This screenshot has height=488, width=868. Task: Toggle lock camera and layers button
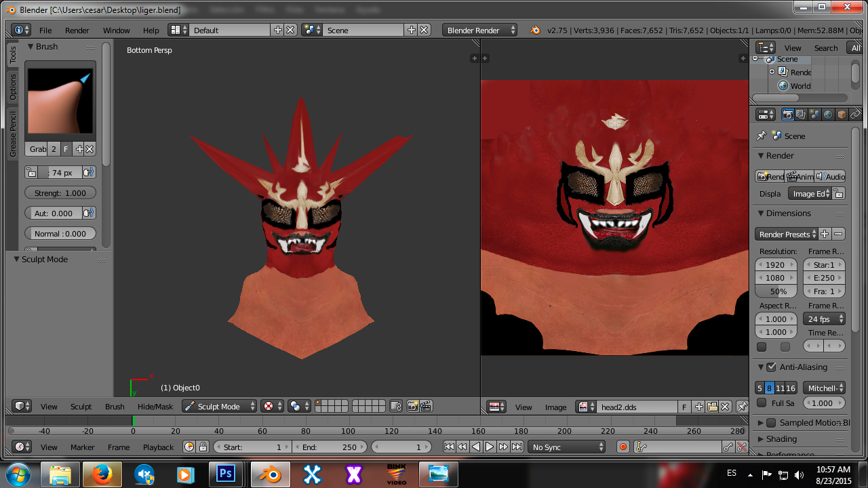[397, 407]
